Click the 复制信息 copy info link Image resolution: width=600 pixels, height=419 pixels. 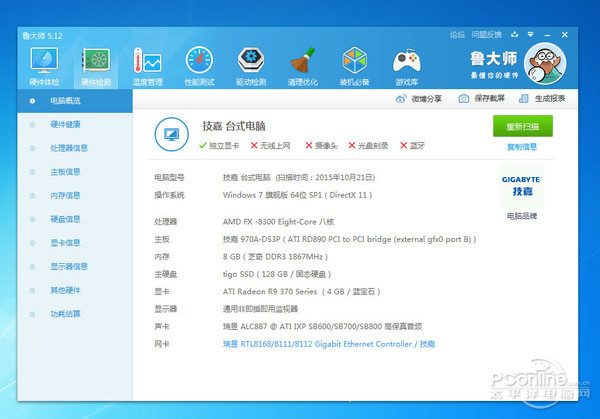coord(521,147)
